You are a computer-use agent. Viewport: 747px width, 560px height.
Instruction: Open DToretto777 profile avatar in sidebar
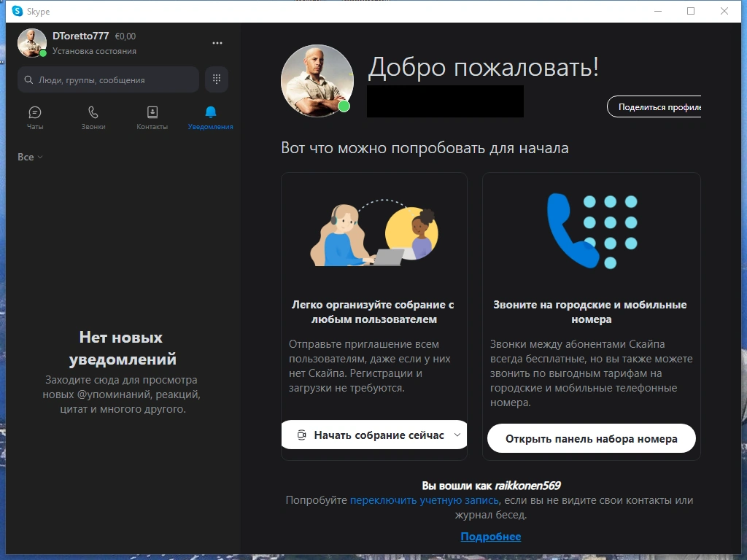click(x=32, y=43)
